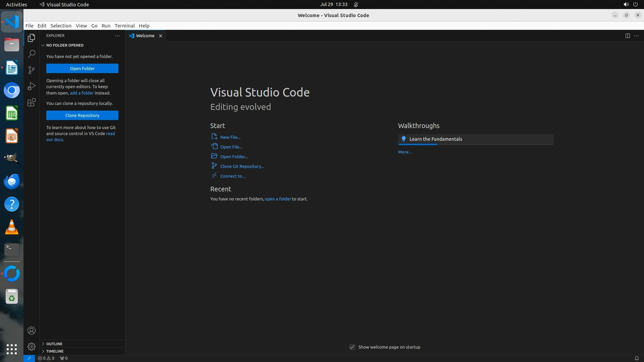Open Explorer views and more actions ellipsis
This screenshot has width=644, height=362.
click(117, 36)
